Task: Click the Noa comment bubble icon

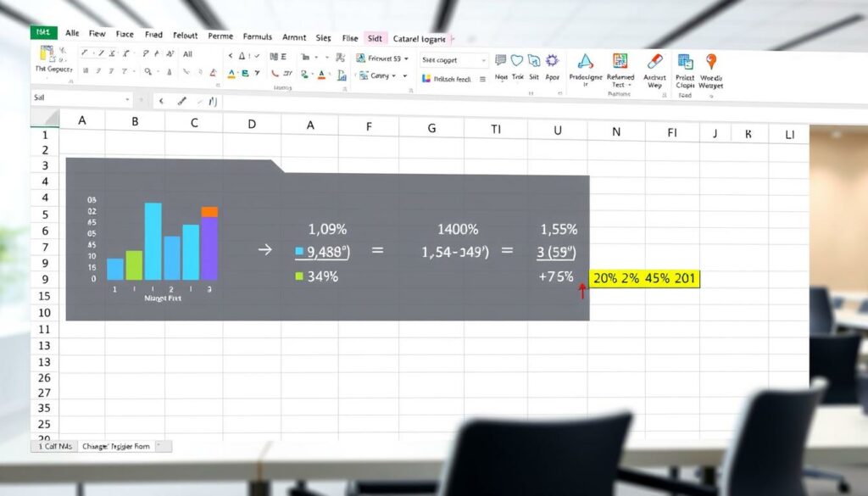Action: pyautogui.click(x=500, y=60)
